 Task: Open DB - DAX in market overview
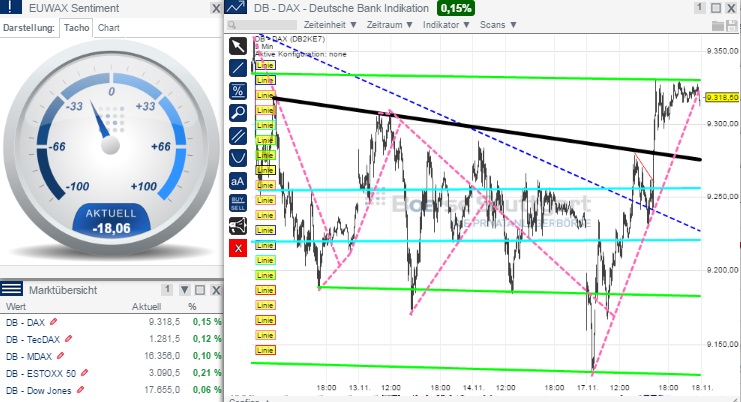pos(26,323)
